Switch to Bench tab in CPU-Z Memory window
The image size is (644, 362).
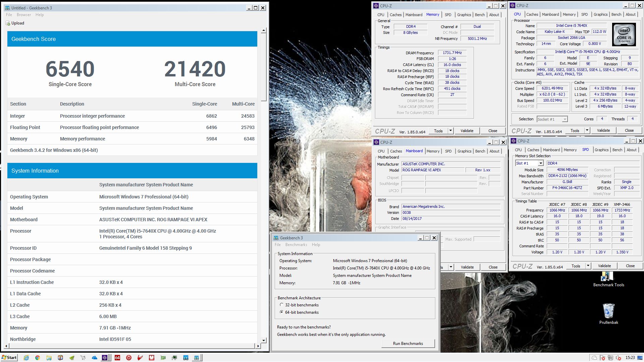click(x=480, y=15)
